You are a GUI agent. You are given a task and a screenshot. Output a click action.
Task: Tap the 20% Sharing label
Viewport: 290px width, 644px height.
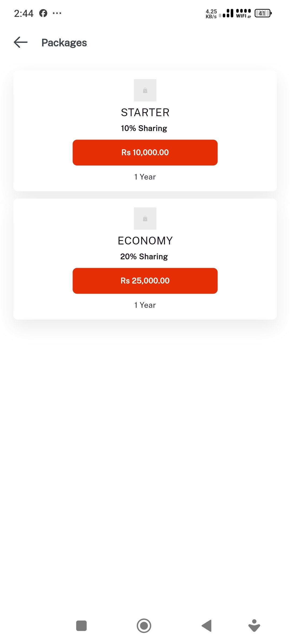coord(144,257)
